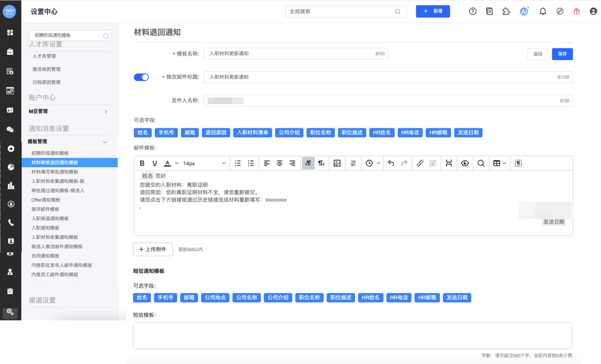This screenshot has width=601, height=364.
Task: Undo last edit in editor
Action: coord(391,163)
